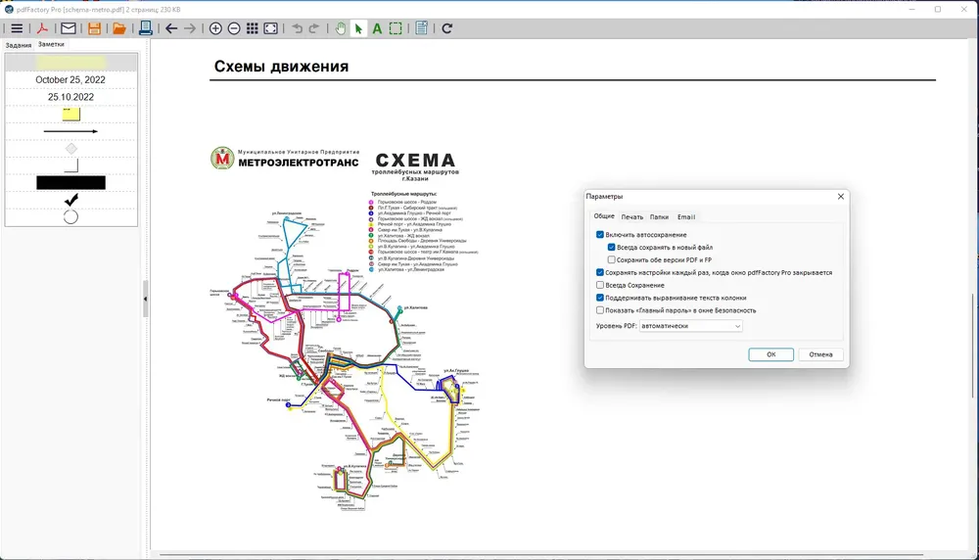Click the envelope email icon
This screenshot has width=979, height=560.
click(x=69, y=28)
